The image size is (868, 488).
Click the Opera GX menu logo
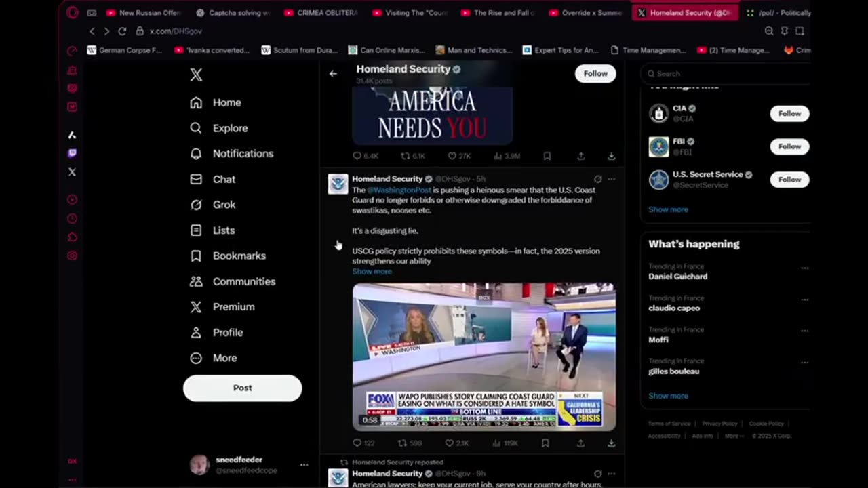click(73, 12)
